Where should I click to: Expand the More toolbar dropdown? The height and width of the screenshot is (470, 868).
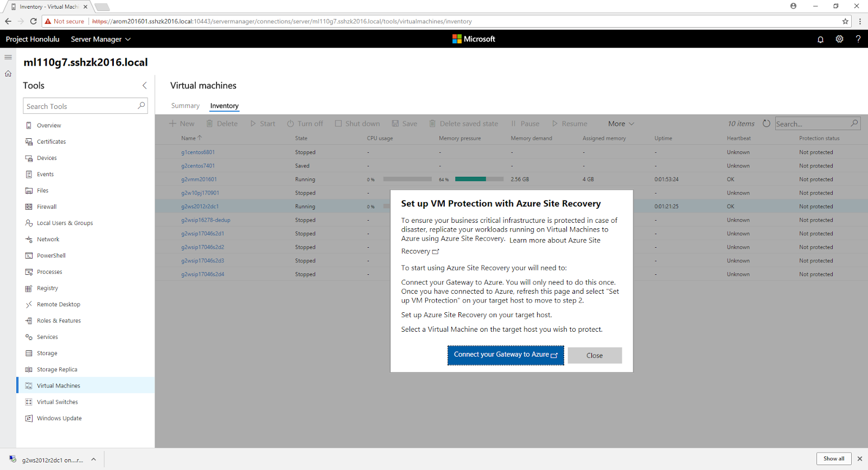tap(621, 124)
